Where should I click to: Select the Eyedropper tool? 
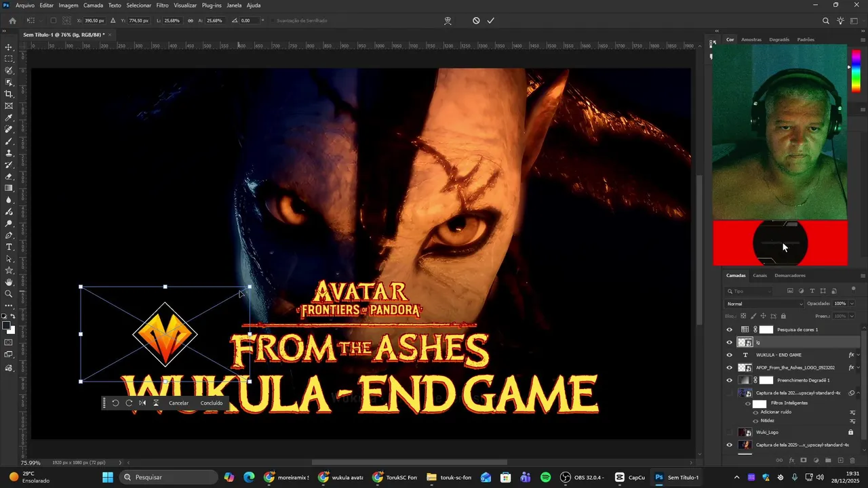click(x=9, y=118)
